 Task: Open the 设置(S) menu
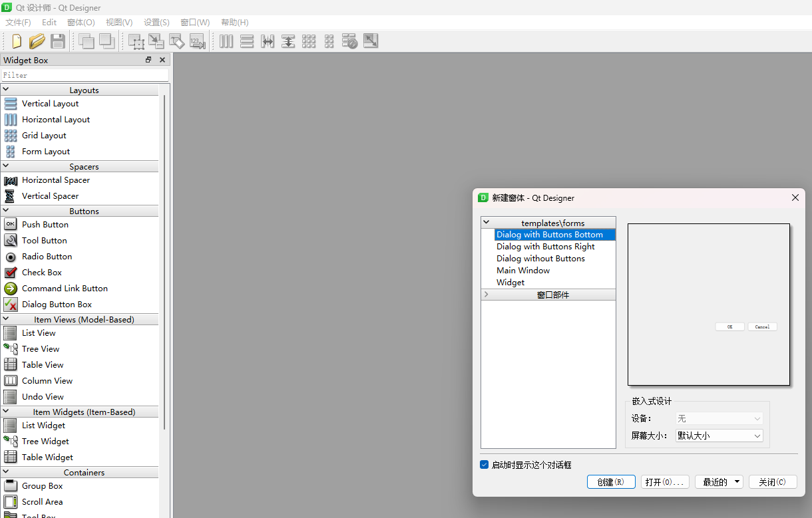[x=156, y=22]
